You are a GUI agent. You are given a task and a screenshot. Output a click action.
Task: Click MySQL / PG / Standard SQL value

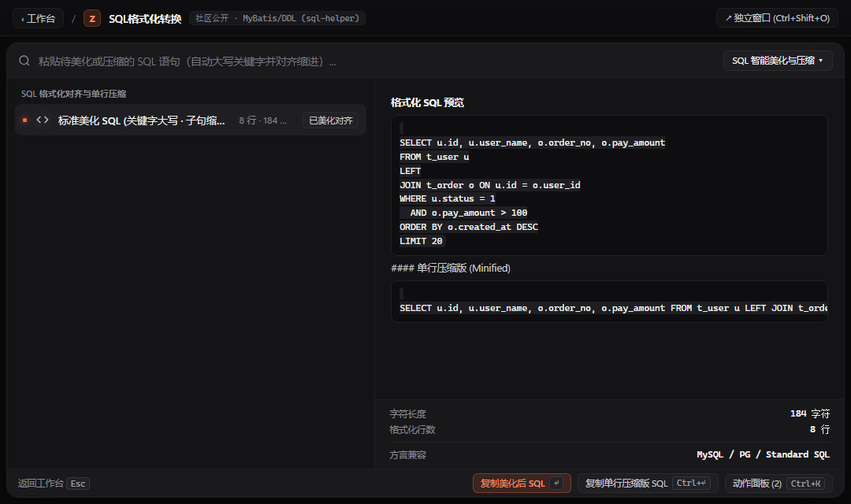(763, 454)
